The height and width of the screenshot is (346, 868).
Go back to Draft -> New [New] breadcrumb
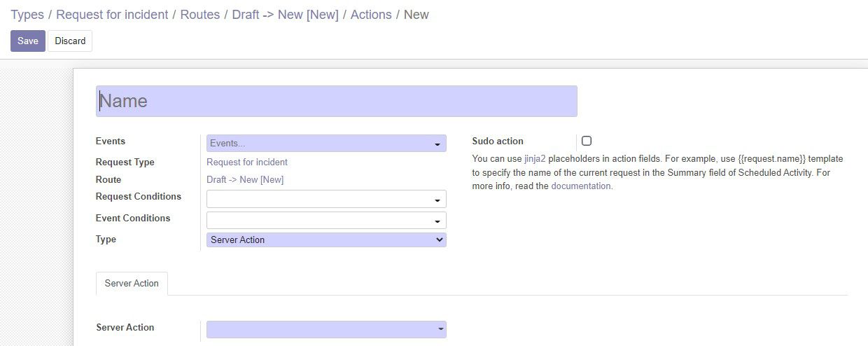pyautogui.click(x=286, y=15)
